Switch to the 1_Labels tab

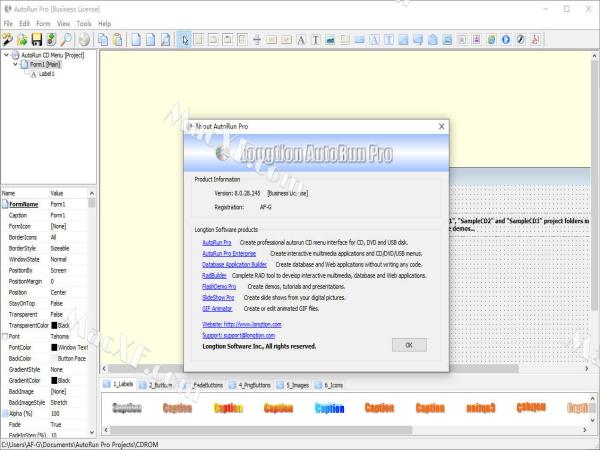(x=119, y=385)
